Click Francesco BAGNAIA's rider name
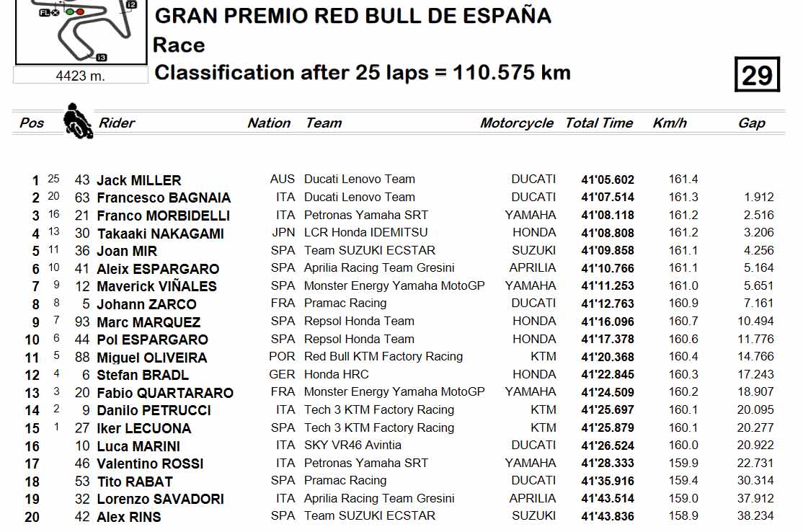 point(164,198)
